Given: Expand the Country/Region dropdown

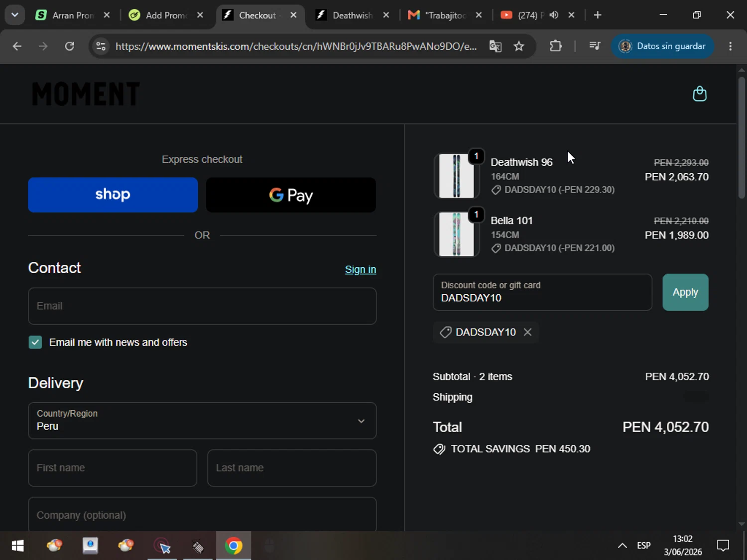Looking at the screenshot, I should coord(202,421).
